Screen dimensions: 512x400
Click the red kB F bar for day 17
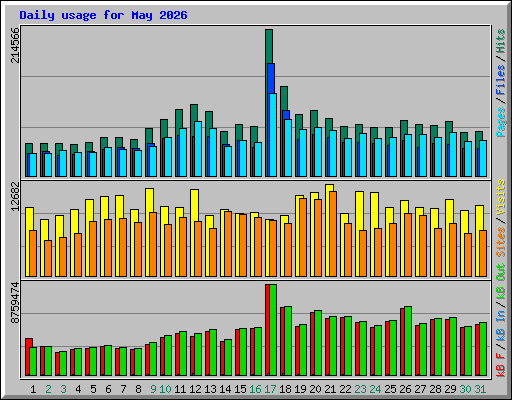pos(267,330)
